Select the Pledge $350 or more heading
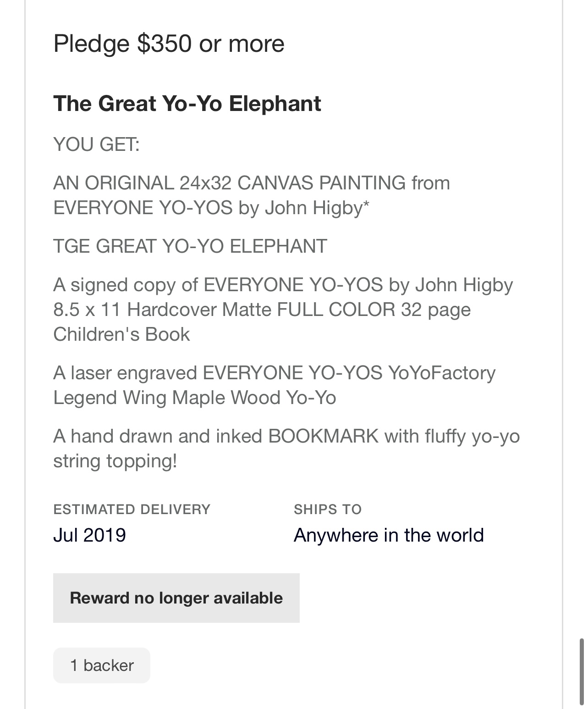Screen dimensions: 588x709 pos(169,44)
